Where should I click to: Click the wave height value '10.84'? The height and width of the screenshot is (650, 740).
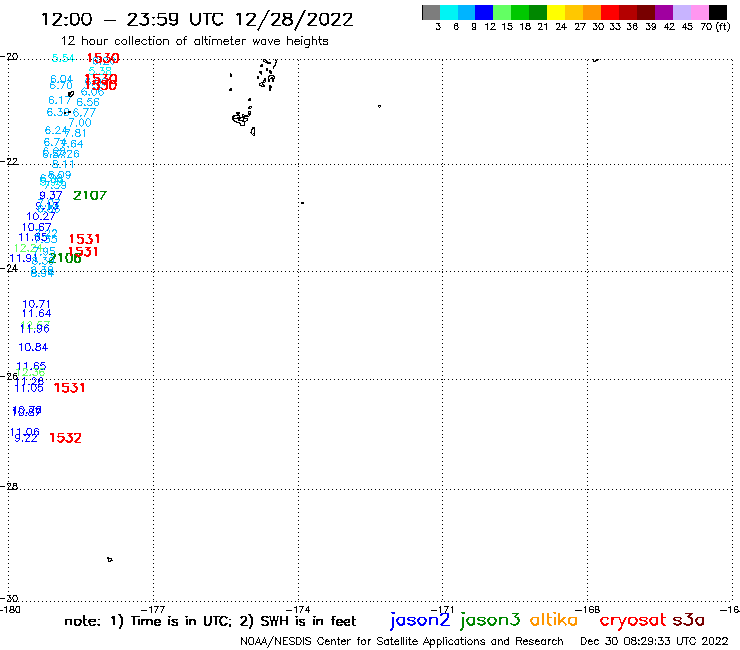coord(33,347)
